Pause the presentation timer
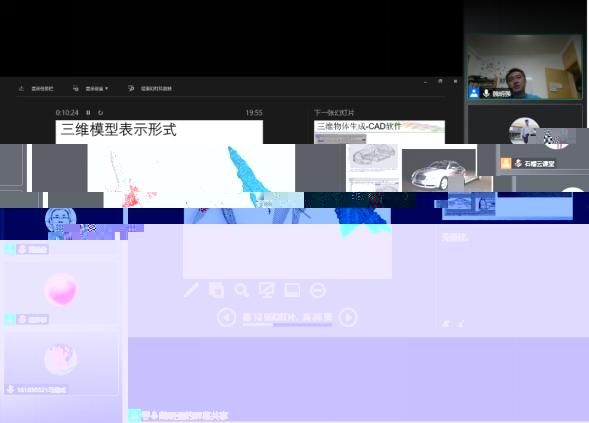The image size is (589, 423). (88, 112)
